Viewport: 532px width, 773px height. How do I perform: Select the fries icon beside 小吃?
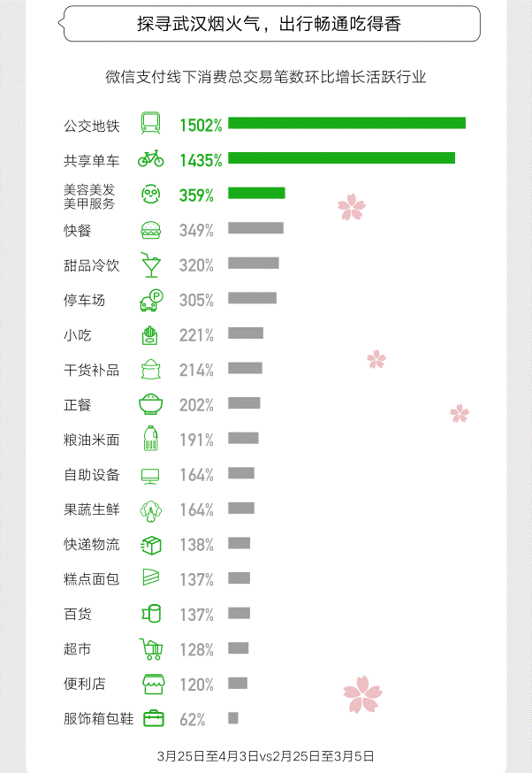pyautogui.click(x=150, y=335)
